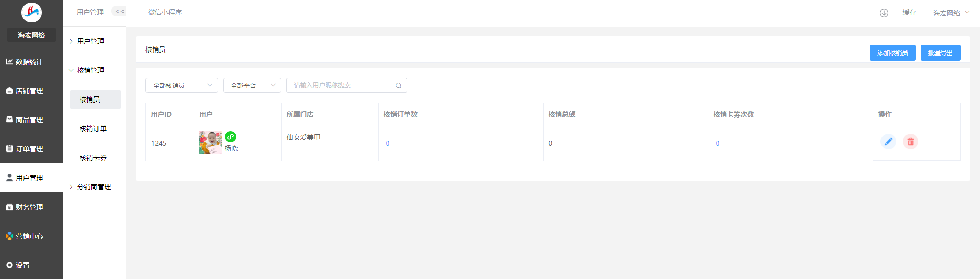Open 订单管理 in the sidebar
This screenshot has height=279, width=980.
pos(32,149)
